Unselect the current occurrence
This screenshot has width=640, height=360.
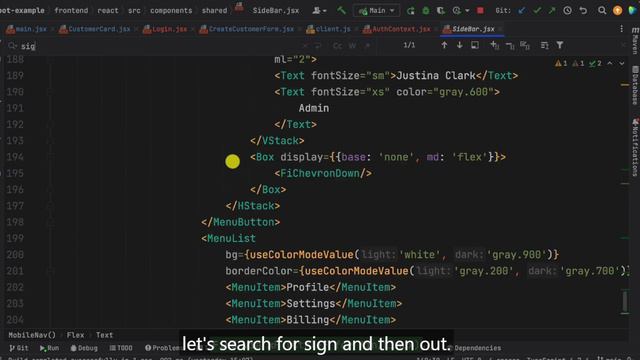pos(510,46)
